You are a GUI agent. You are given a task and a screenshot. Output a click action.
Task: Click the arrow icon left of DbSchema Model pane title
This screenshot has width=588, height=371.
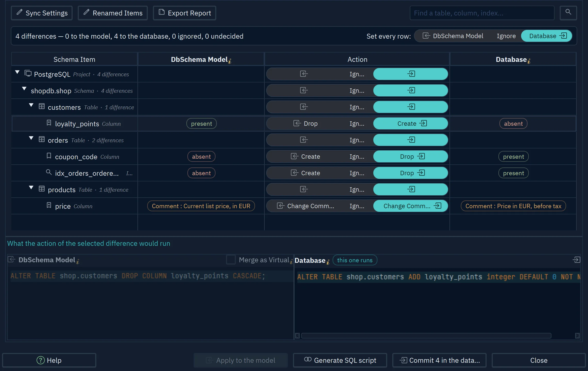[12, 259]
